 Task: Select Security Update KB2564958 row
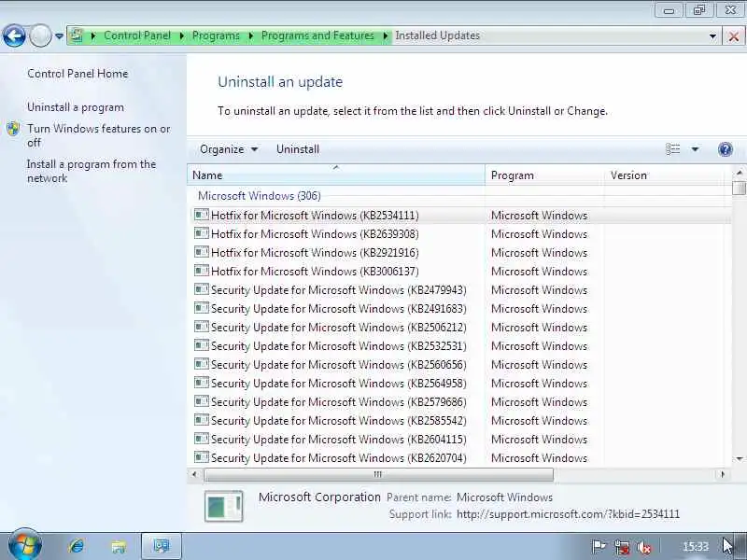[x=459, y=383]
